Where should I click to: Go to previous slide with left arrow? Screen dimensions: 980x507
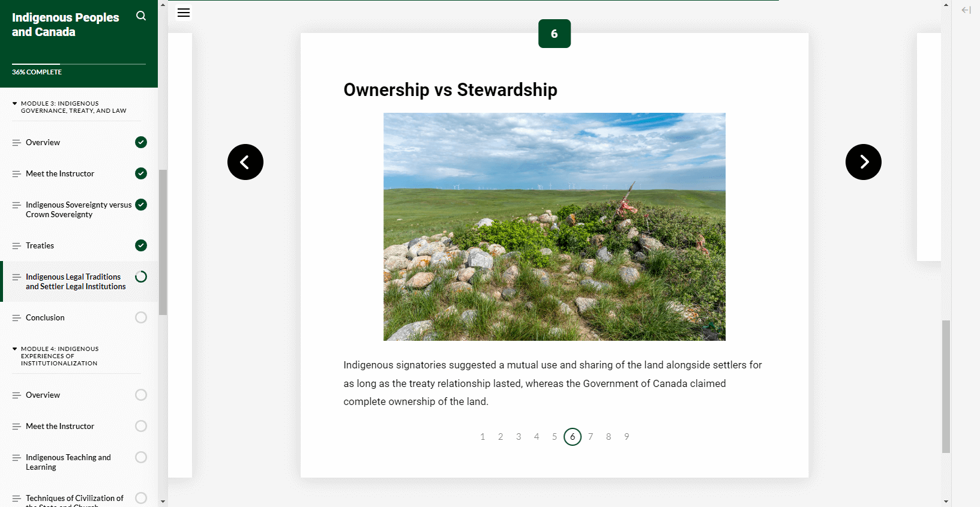coord(245,162)
